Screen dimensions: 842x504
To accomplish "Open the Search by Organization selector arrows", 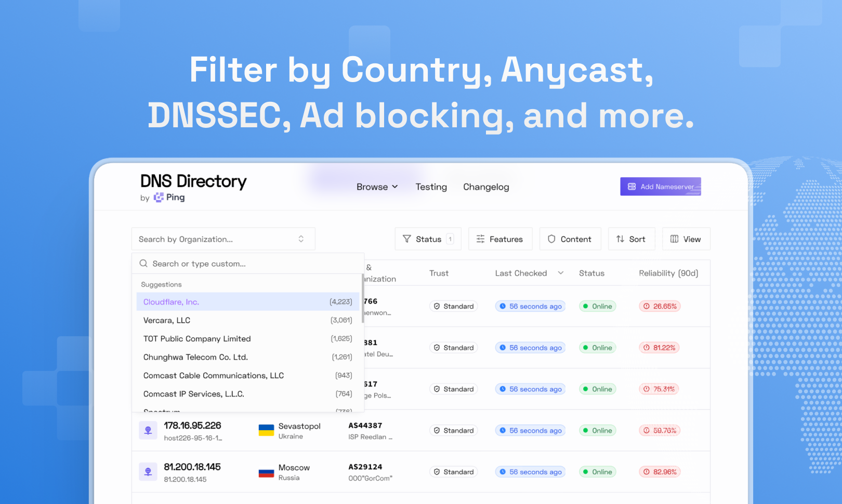I will coord(301,238).
